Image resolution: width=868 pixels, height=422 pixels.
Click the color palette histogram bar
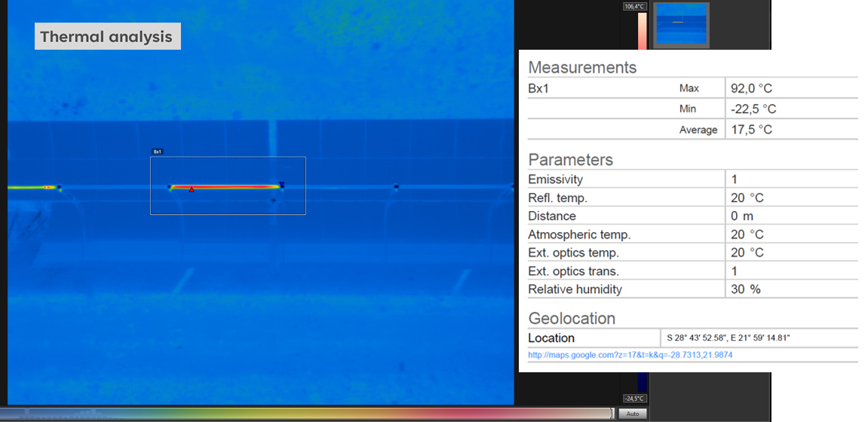tap(307, 413)
